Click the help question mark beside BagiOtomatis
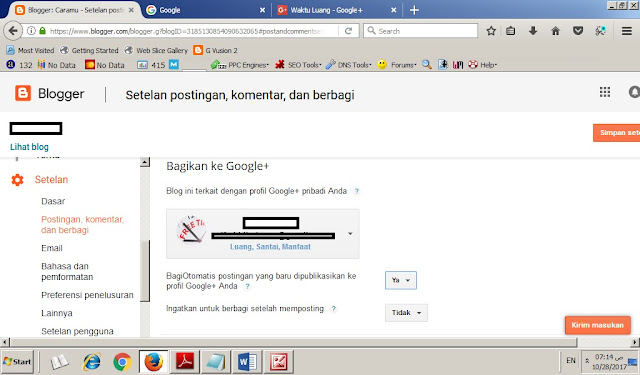Screen dimensions: 640x375 [247, 286]
